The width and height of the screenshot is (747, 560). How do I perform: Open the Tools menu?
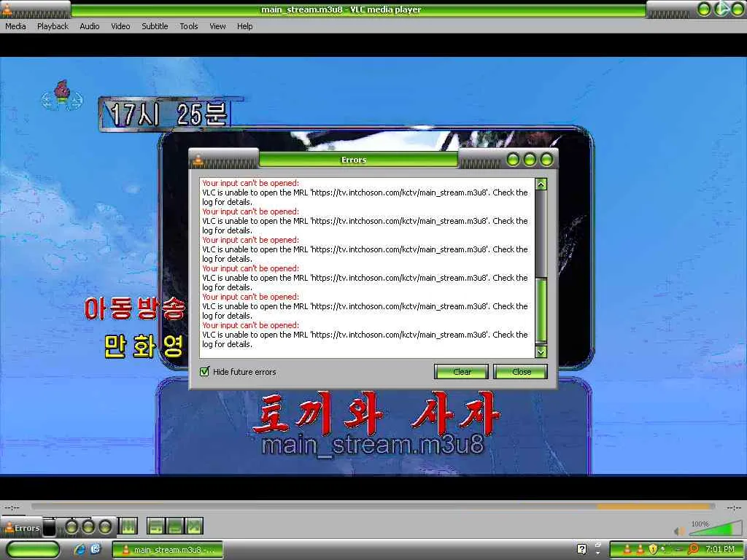(x=189, y=26)
